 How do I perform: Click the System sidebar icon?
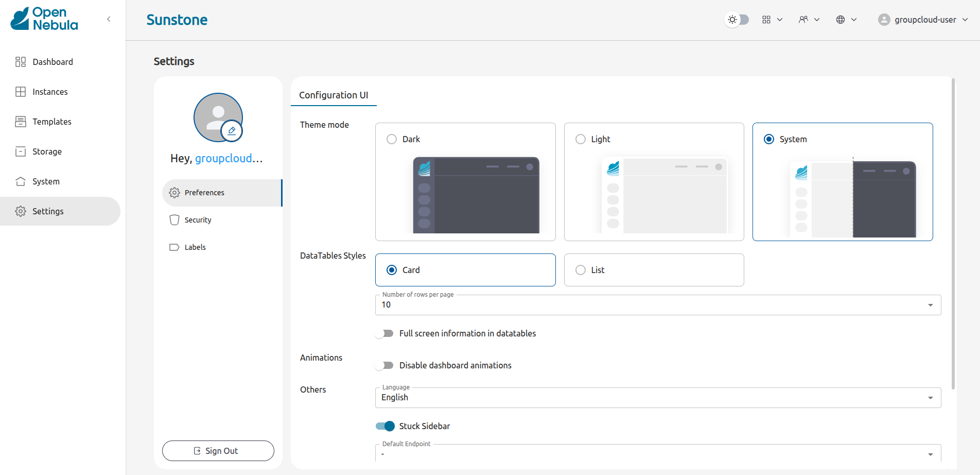click(x=21, y=181)
